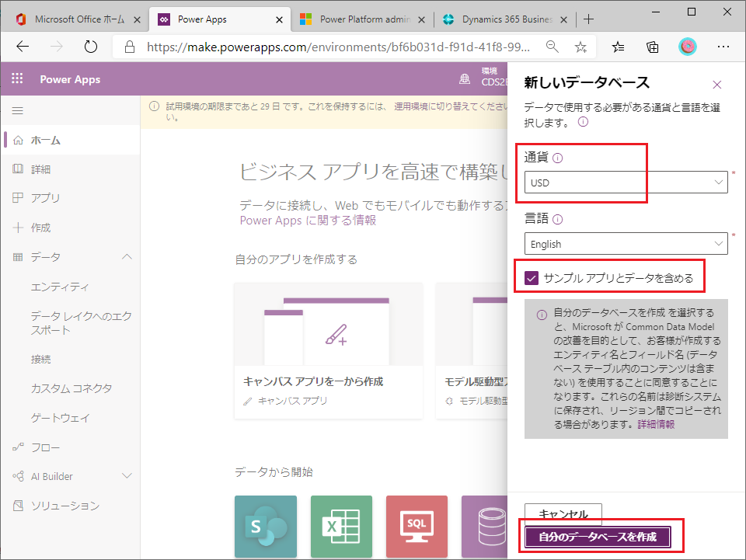Close the 新しいデータベース panel
This screenshot has width=746, height=560.
[717, 85]
